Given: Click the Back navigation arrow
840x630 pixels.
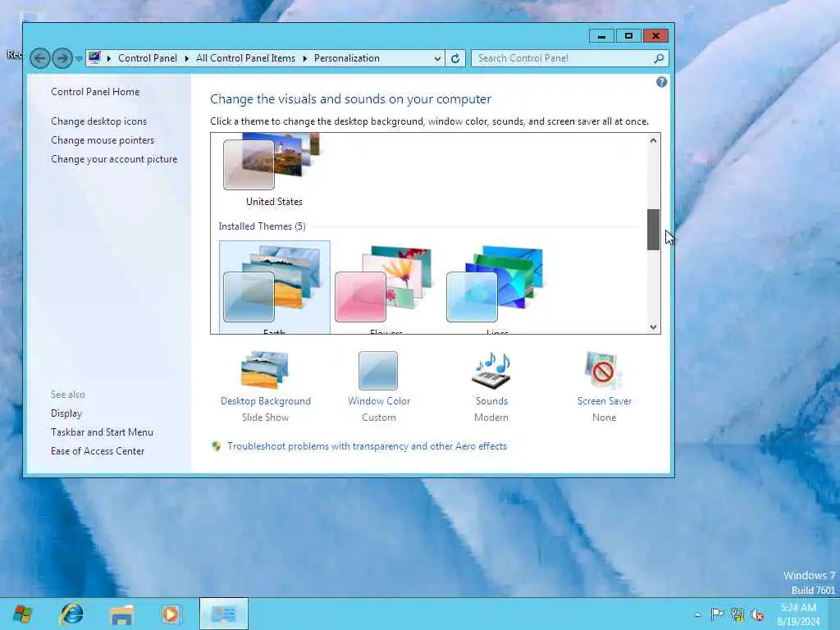Looking at the screenshot, I should coord(39,58).
